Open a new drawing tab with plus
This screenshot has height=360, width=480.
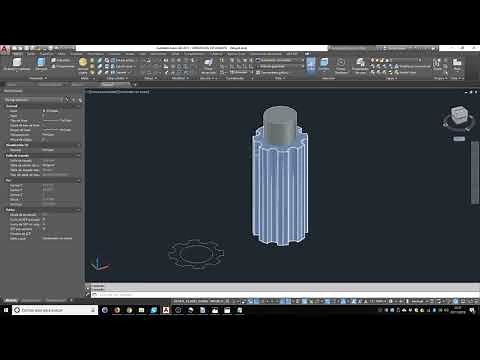[x=135, y=84]
